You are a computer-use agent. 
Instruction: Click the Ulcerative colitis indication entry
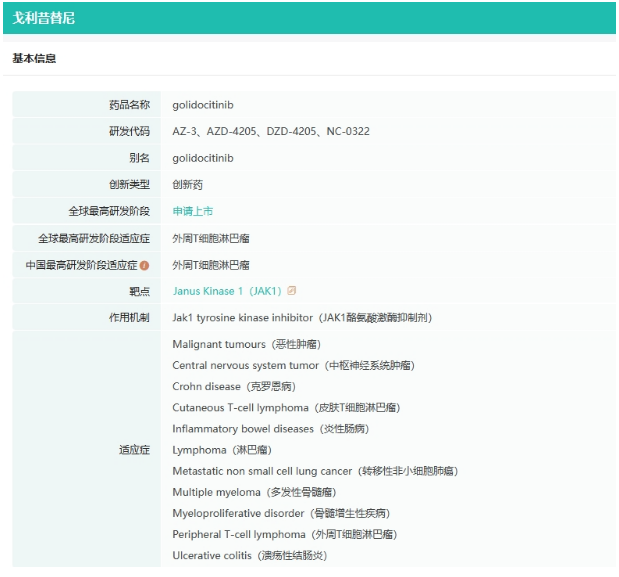[x=250, y=556]
